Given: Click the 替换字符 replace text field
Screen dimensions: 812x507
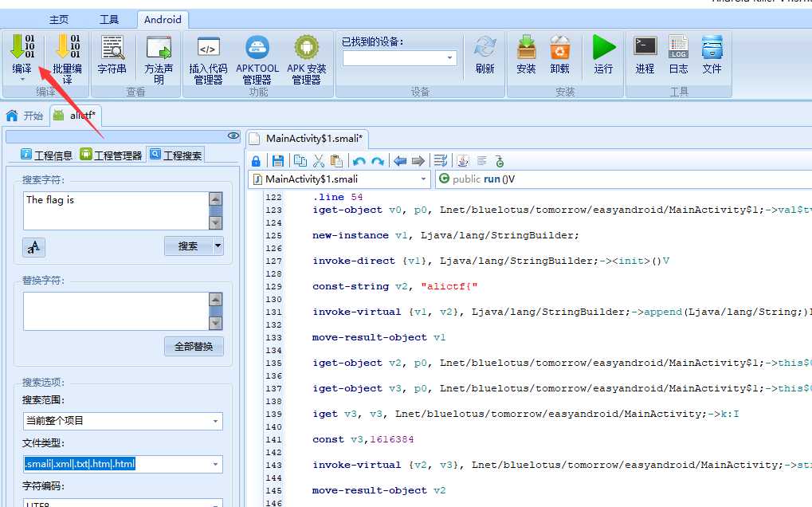Looking at the screenshot, I should (x=116, y=311).
